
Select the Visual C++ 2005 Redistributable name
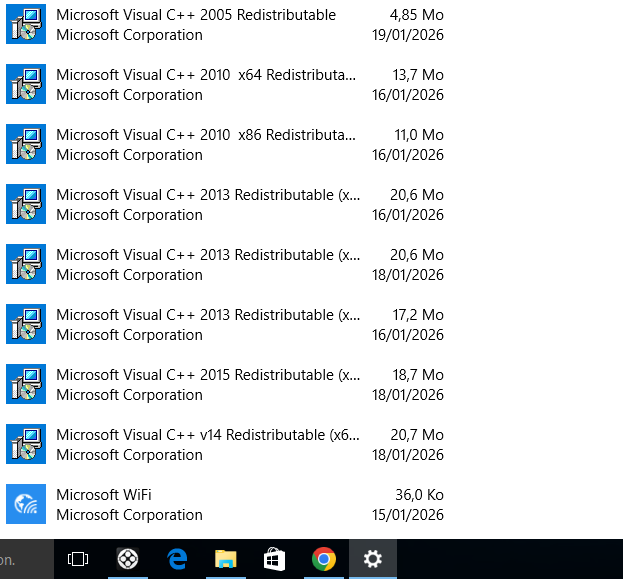click(x=196, y=15)
